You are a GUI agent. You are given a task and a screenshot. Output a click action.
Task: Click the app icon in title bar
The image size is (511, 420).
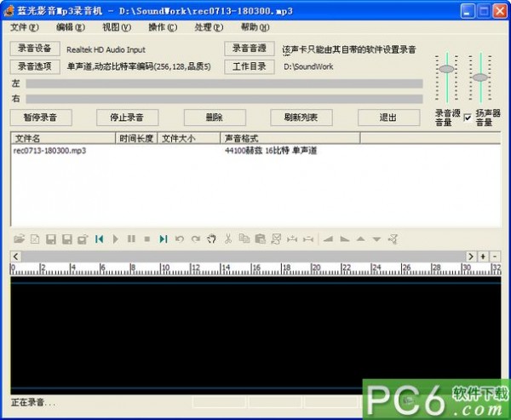[x=9, y=11]
